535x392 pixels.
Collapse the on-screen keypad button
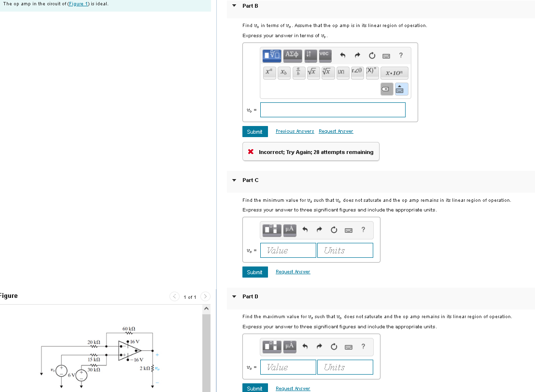402,89
